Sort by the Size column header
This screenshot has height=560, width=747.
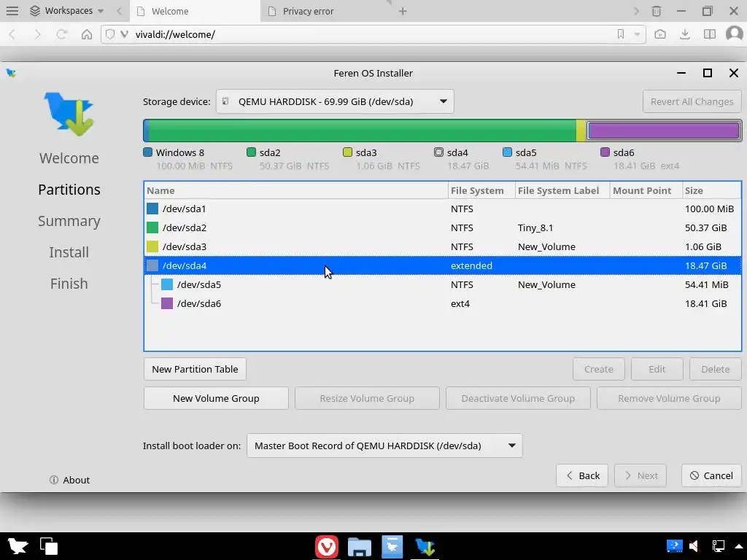coord(712,190)
